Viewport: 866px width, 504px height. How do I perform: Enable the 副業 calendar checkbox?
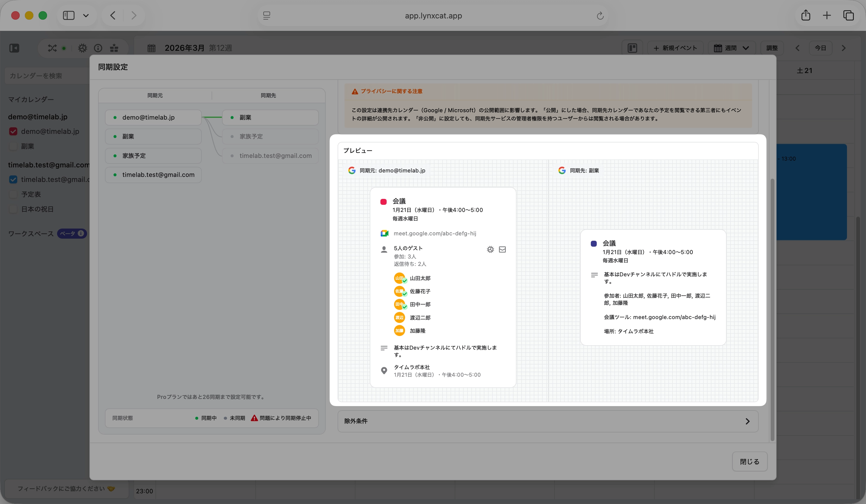tap(13, 146)
